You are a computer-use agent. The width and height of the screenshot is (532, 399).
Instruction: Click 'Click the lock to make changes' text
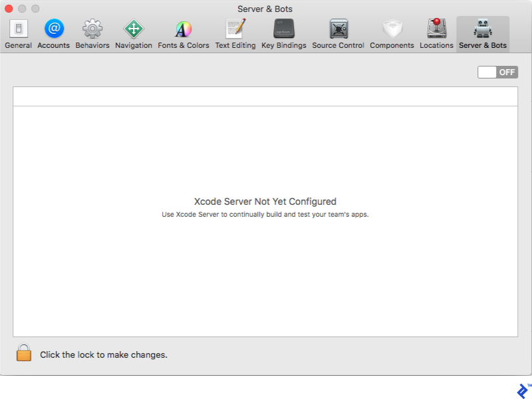tap(104, 355)
